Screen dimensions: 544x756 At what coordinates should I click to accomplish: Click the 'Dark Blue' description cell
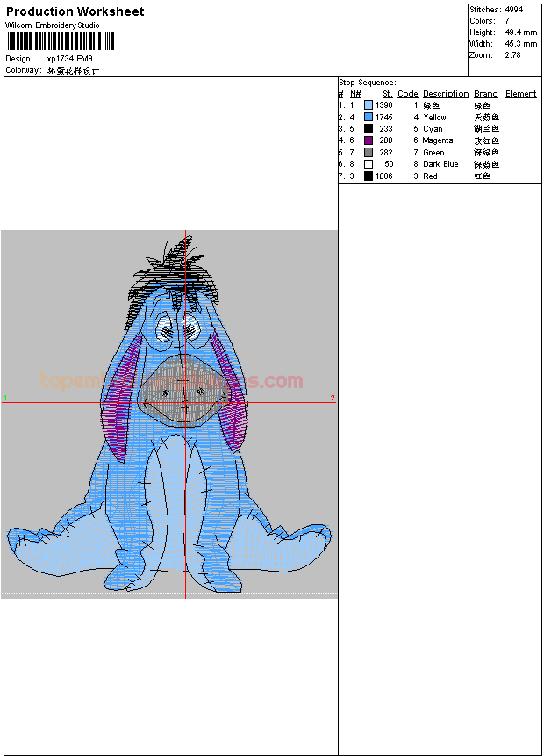click(440, 164)
